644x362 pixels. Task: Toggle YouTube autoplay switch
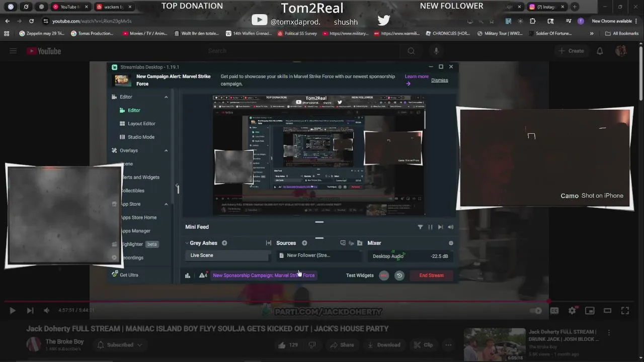point(537,311)
